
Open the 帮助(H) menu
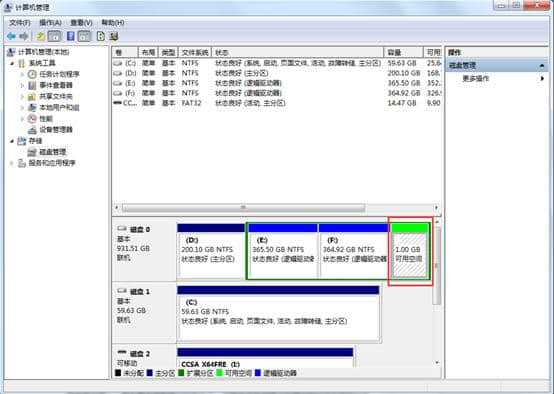click(x=112, y=23)
